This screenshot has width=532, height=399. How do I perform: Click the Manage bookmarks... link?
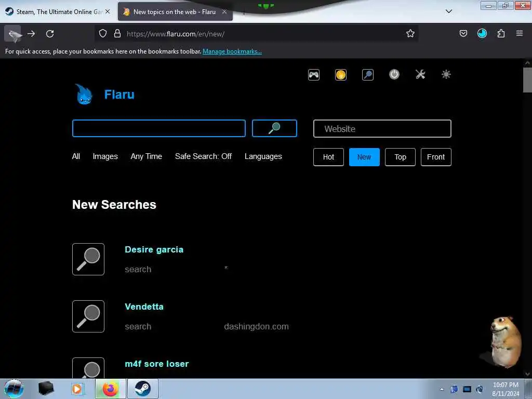[x=232, y=51]
